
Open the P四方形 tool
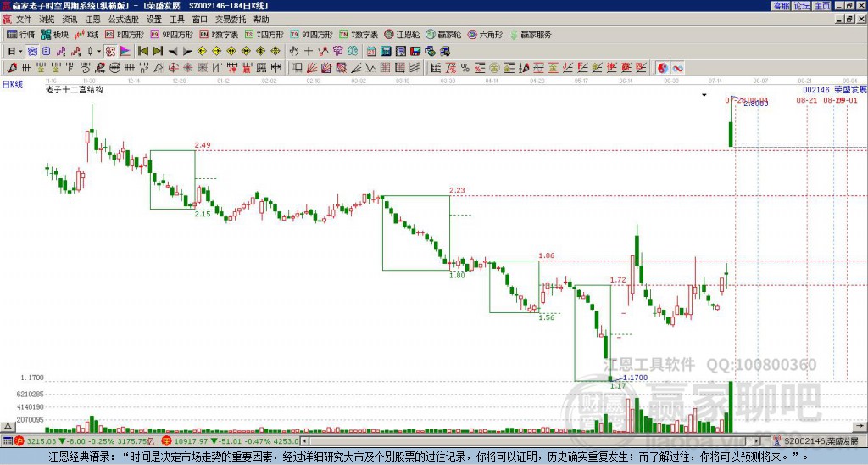(125, 34)
